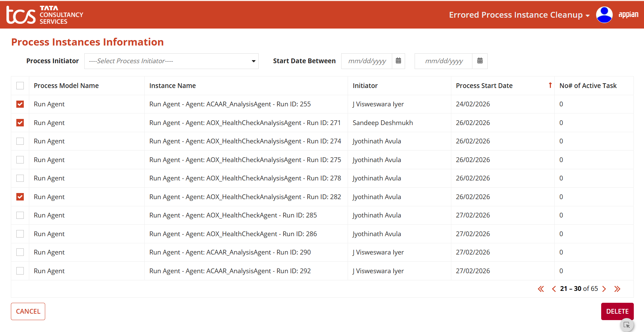Sort by the Initiator column header
The width and height of the screenshot is (644, 332).
[x=365, y=86]
